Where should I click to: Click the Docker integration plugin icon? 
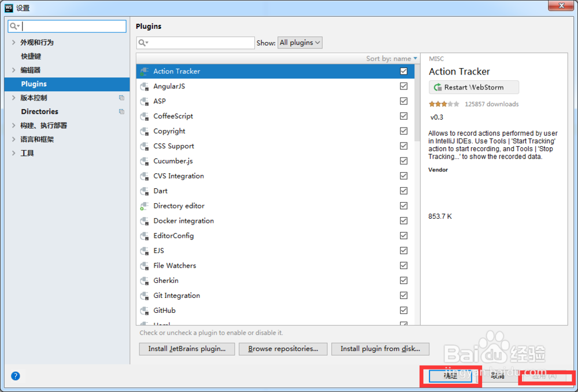144,221
